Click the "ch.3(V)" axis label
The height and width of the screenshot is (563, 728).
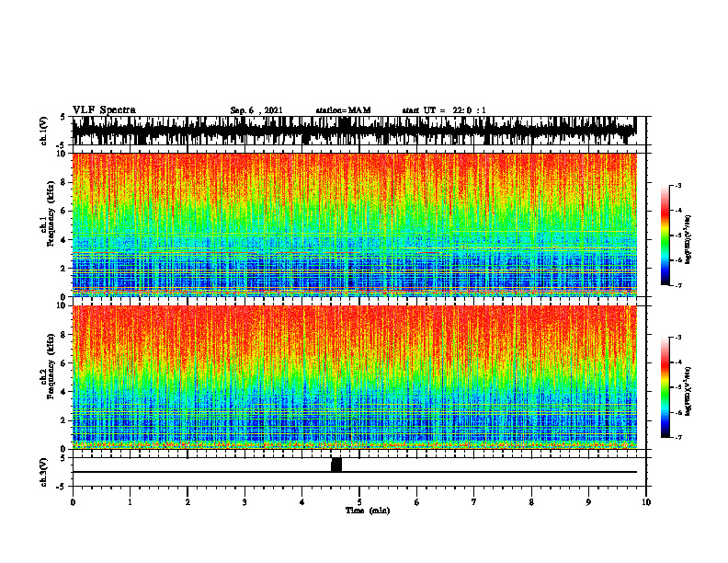coord(44,472)
